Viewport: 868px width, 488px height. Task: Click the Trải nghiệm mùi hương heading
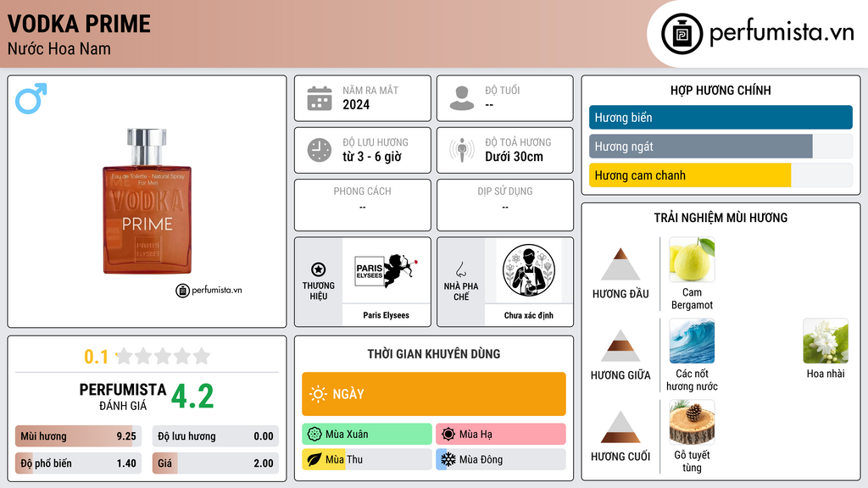pyautogui.click(x=721, y=218)
